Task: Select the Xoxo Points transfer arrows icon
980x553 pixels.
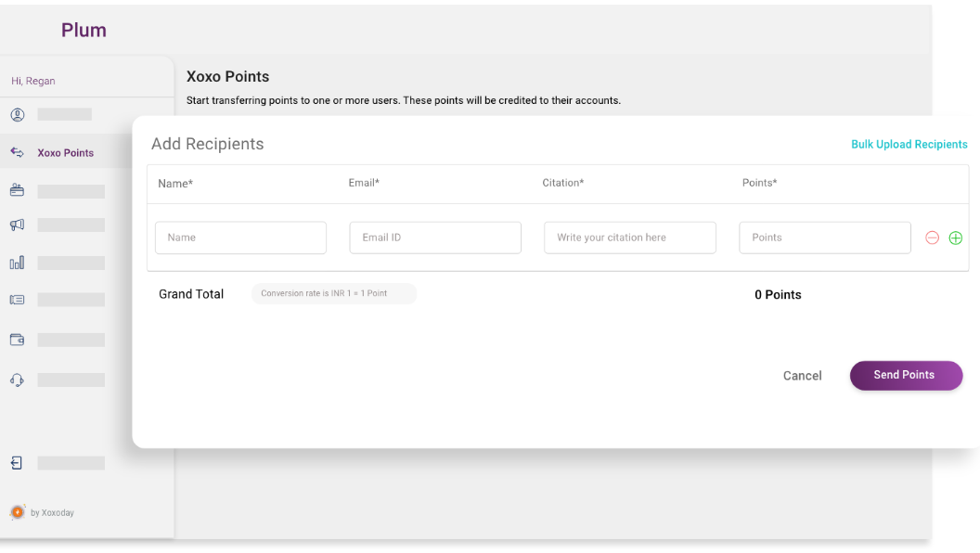Action: pos(18,152)
